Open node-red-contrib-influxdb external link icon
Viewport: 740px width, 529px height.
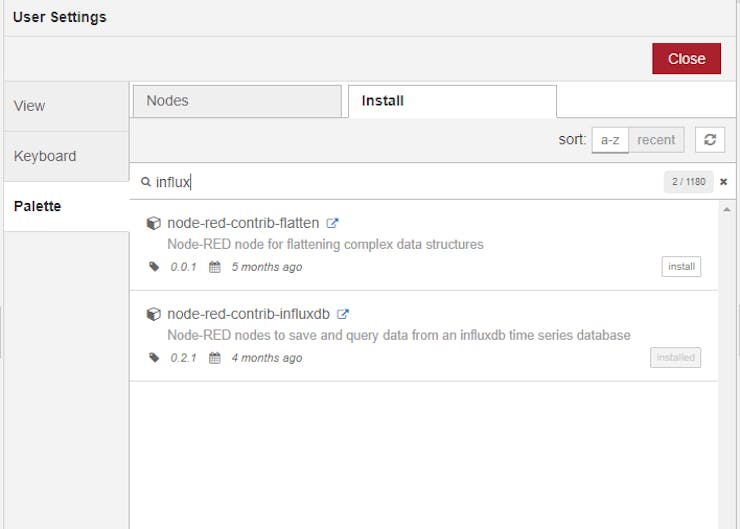click(x=343, y=314)
